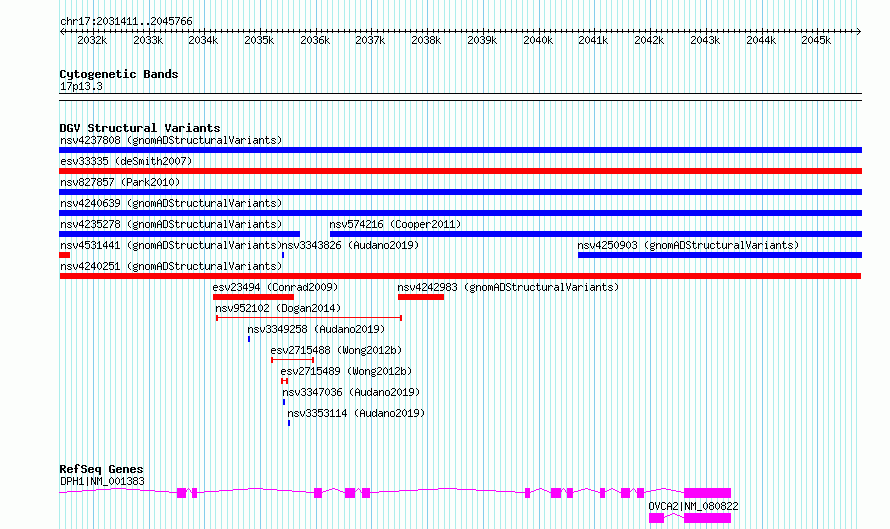Click the thin red nsv952102 span line
The height and width of the screenshot is (529, 890).
309,318
